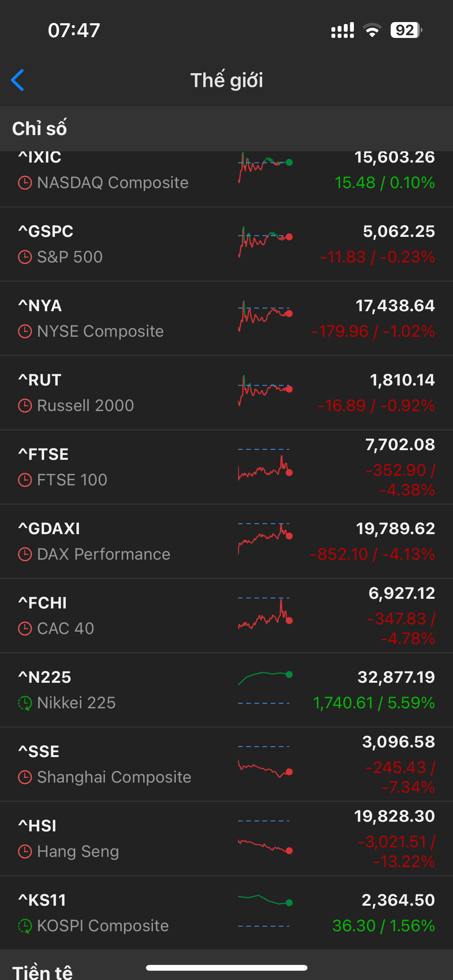Tap the clock icon beside FTSE 100
The width and height of the screenshot is (453, 980).
click(x=25, y=480)
